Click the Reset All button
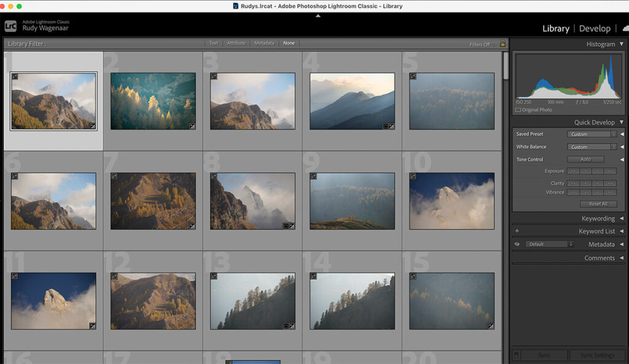 (598, 204)
